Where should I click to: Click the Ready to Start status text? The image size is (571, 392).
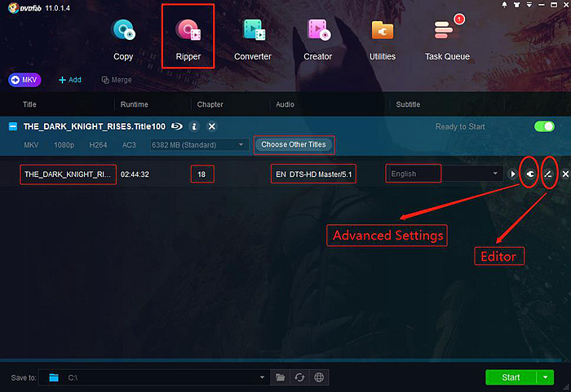pyautogui.click(x=460, y=126)
